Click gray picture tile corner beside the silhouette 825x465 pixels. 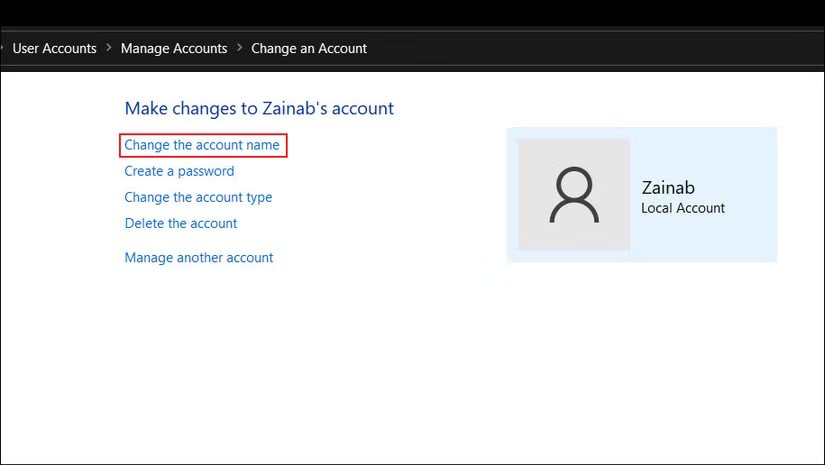click(x=528, y=150)
